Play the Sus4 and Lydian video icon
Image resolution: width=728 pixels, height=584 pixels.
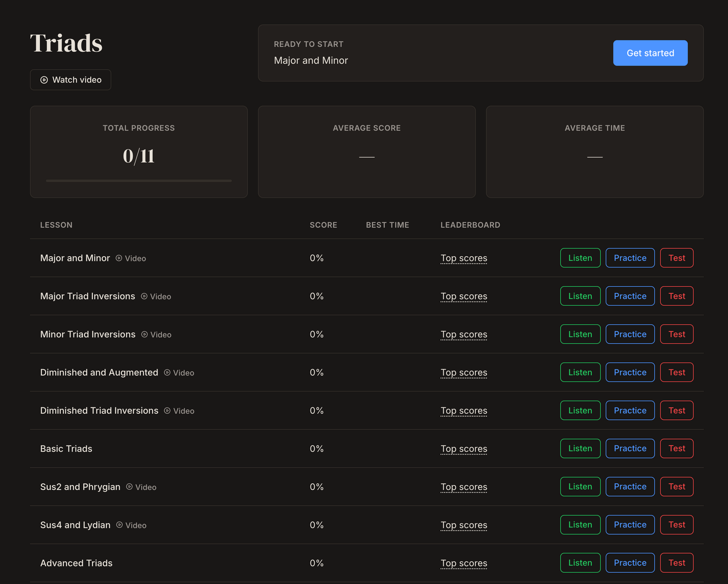tap(119, 525)
